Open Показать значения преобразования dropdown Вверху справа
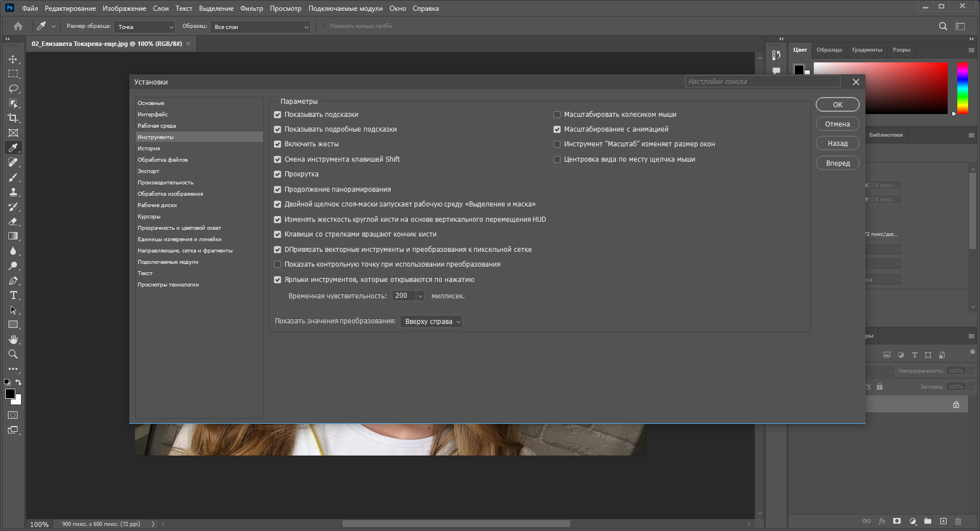980x531 pixels. coord(431,321)
